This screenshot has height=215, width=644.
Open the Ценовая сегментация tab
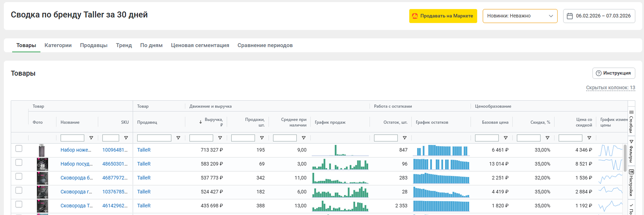point(200,45)
